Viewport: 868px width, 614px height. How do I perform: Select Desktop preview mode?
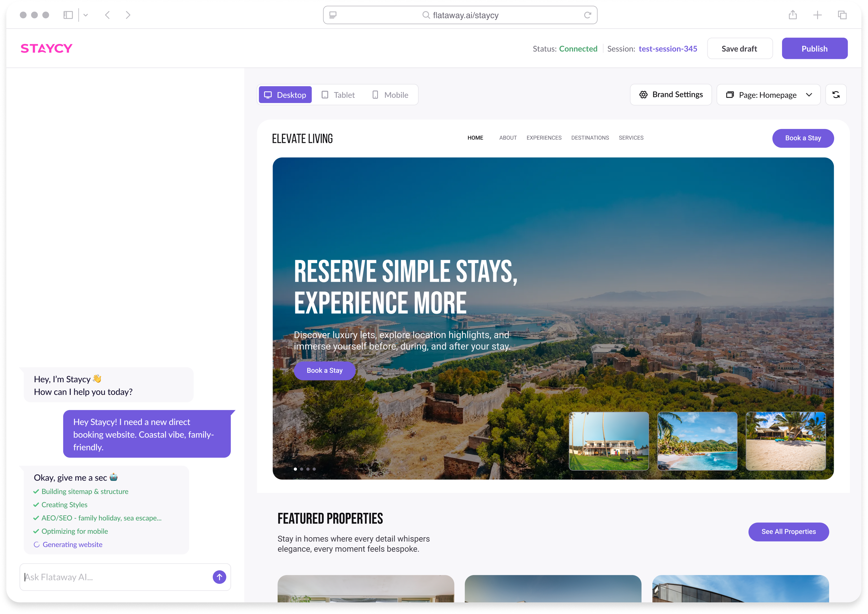pyautogui.click(x=285, y=95)
